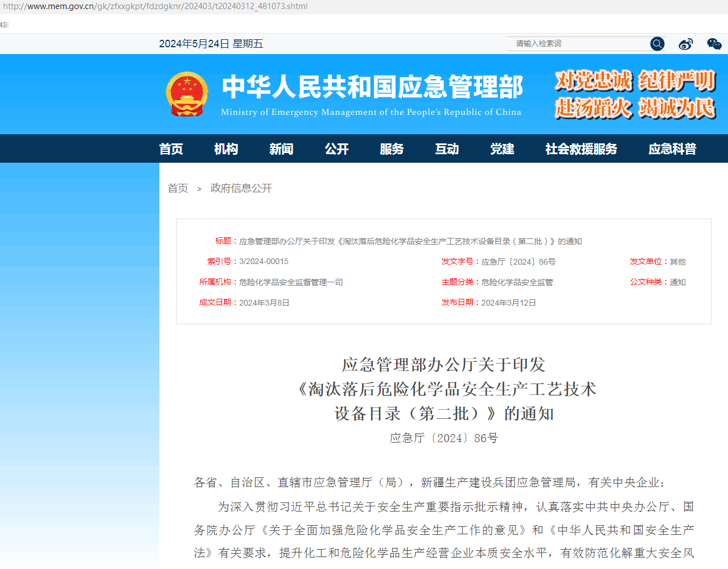Open the 新闻 navigation menu
Image resolution: width=728 pixels, height=569 pixels.
[x=281, y=149]
